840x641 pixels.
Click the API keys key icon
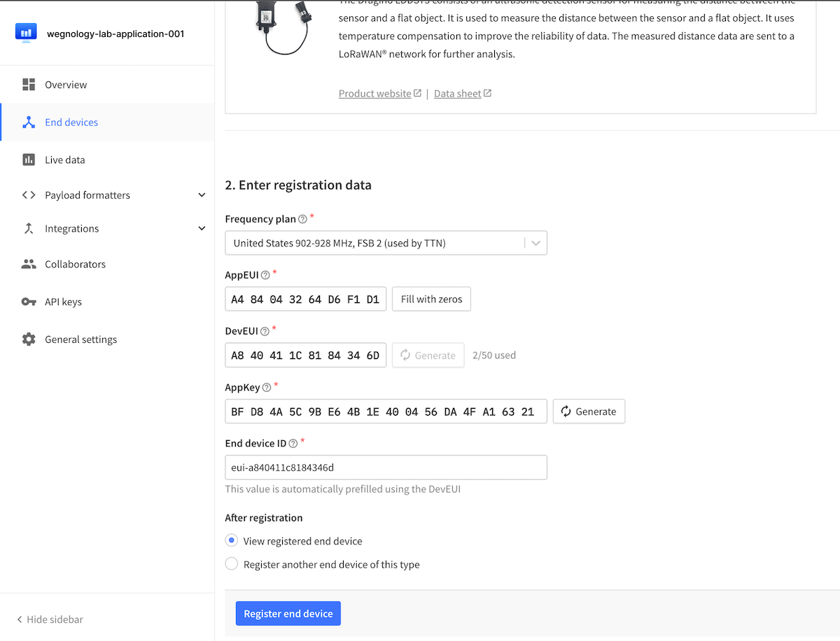[x=29, y=302]
